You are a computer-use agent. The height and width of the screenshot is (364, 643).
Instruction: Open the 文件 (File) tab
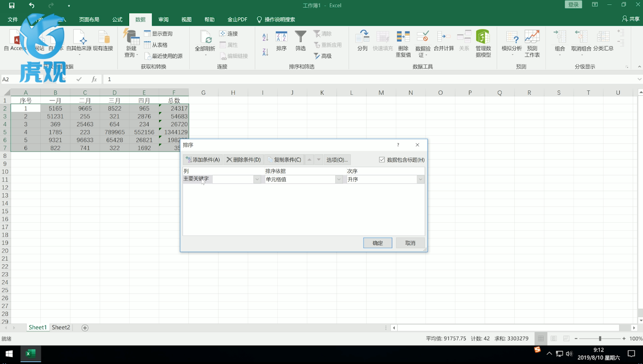tap(13, 19)
